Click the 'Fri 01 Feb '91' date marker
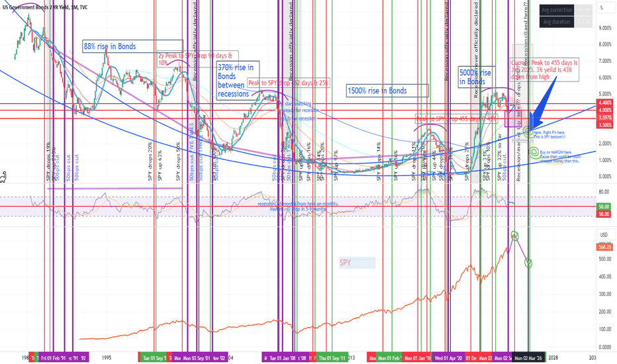The image size is (617, 364). point(54,358)
